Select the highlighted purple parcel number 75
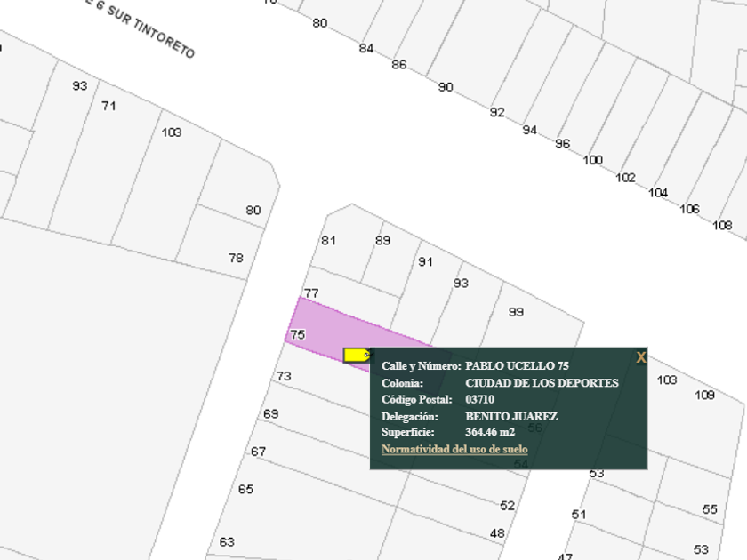This screenshot has width=747, height=560. click(297, 335)
